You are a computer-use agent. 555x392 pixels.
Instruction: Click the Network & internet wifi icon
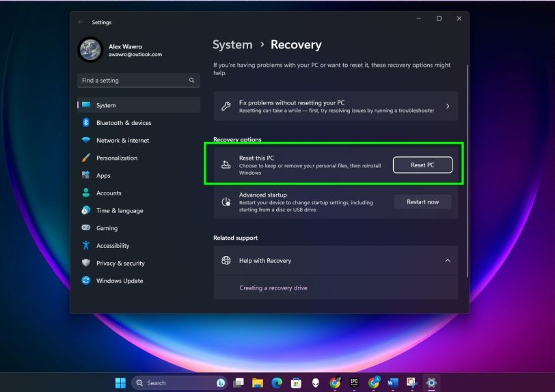pyautogui.click(x=86, y=140)
